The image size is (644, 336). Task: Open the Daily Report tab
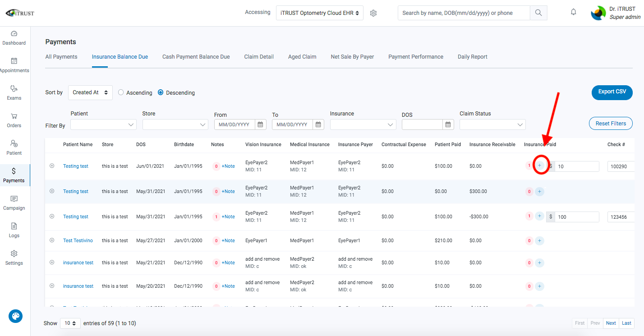tap(472, 56)
